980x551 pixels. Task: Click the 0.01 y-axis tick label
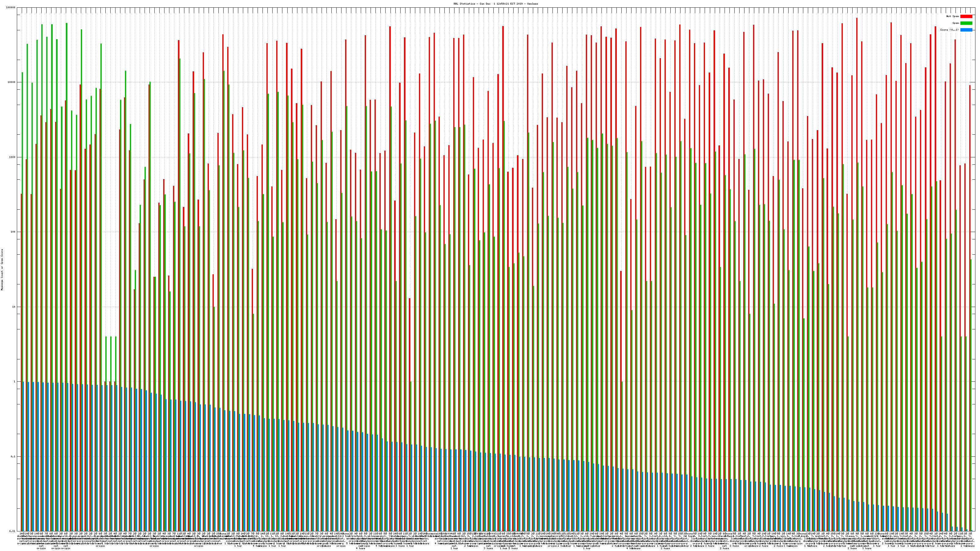click(13, 531)
